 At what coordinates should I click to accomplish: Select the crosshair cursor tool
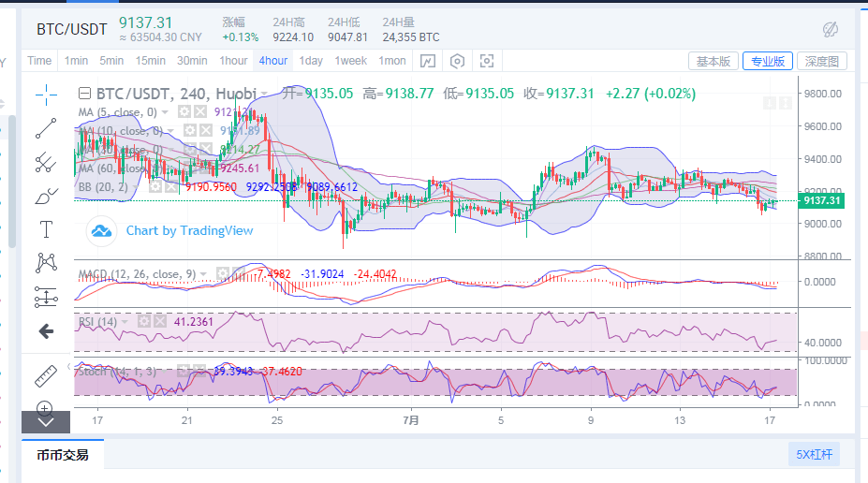[x=46, y=95]
